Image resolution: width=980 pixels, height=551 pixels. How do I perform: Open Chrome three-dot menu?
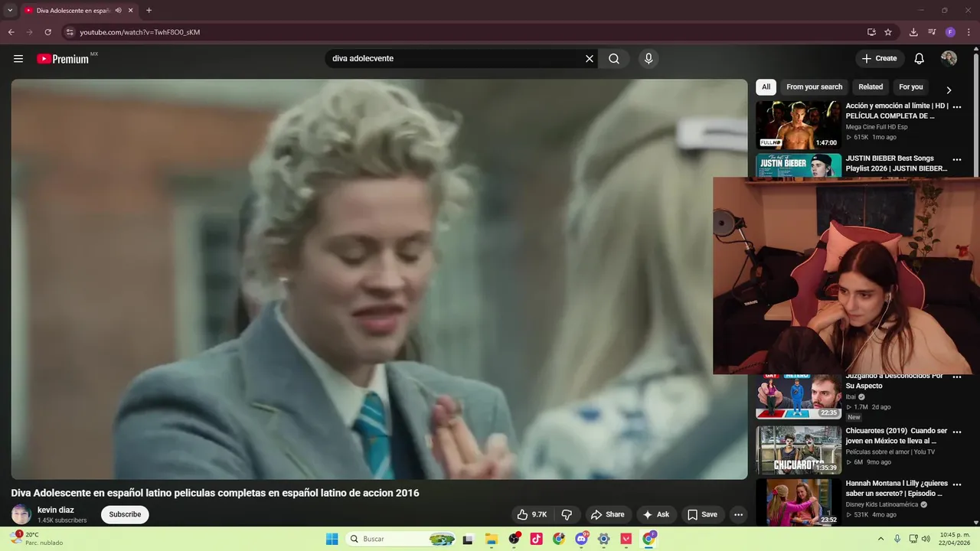point(969,32)
